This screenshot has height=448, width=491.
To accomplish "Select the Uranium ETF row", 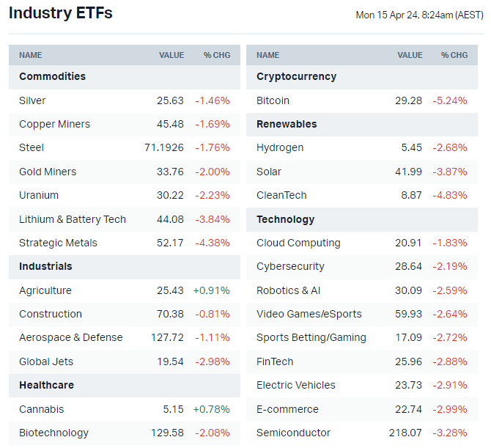I will (39, 195).
